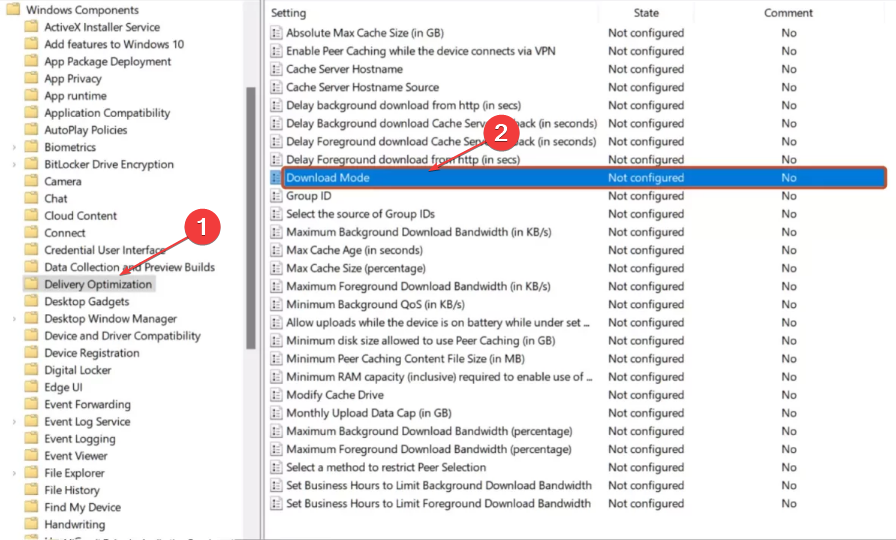The image size is (896, 540).
Task: Expand the Event Log Service node
Action: click(x=14, y=422)
